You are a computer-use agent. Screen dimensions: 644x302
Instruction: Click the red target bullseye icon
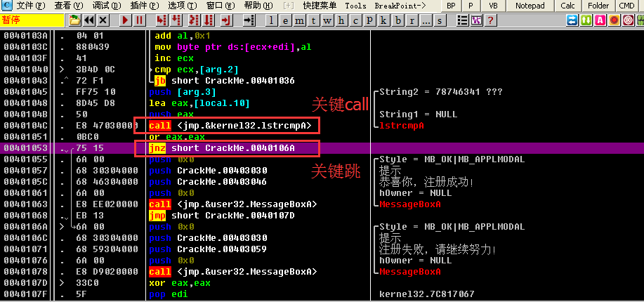pos(629,20)
